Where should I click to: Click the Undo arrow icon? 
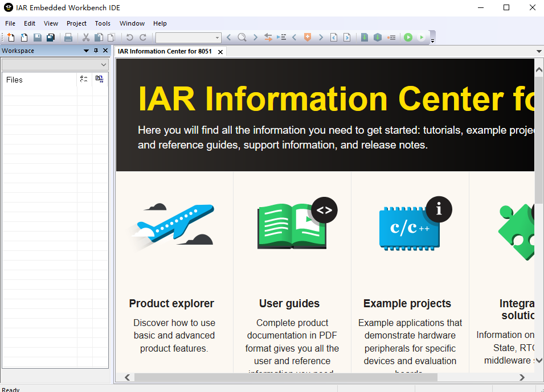pos(130,38)
